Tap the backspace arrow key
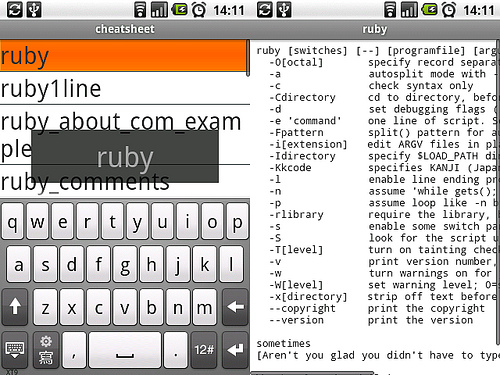The width and height of the screenshot is (500, 375). coord(235,307)
